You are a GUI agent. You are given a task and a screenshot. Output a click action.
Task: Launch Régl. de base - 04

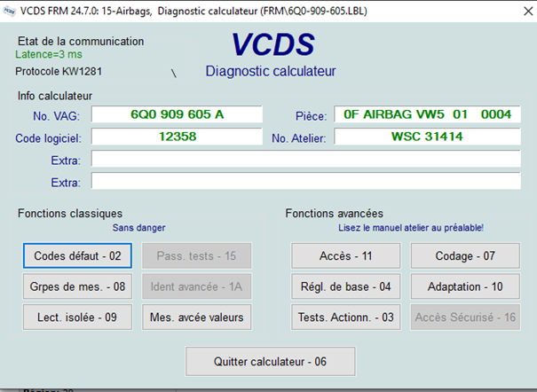click(x=346, y=286)
